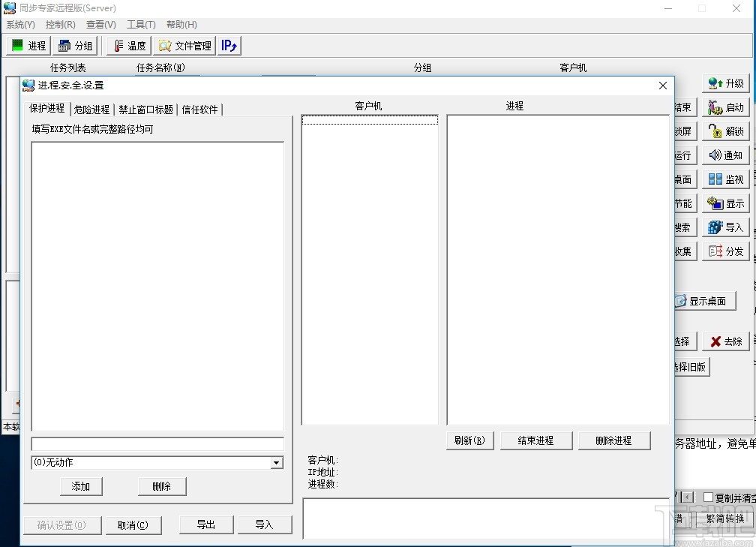Viewport: 756px width, 547px height.
Task: Open 文件管理 from the toolbar
Action: (x=183, y=45)
